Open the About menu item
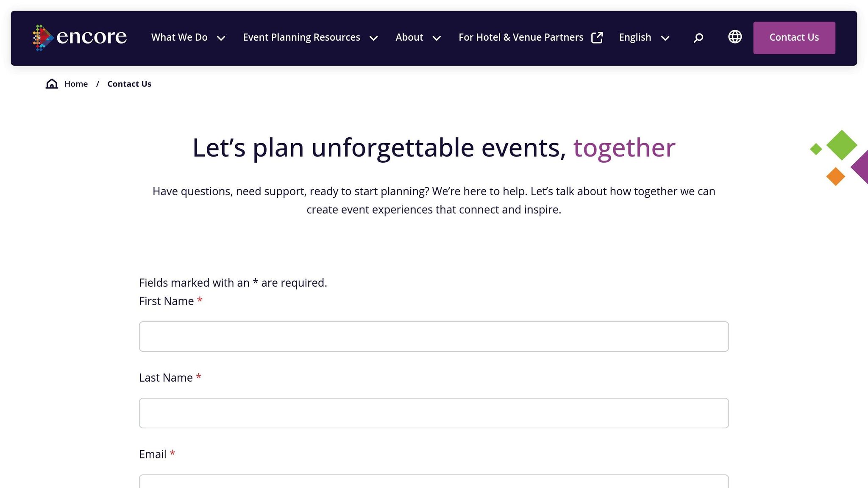 [x=409, y=37]
